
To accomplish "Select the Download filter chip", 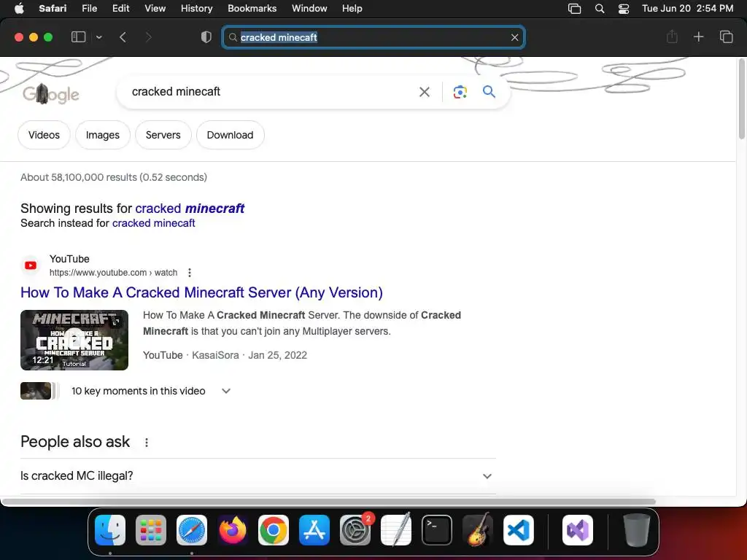I will tap(230, 135).
